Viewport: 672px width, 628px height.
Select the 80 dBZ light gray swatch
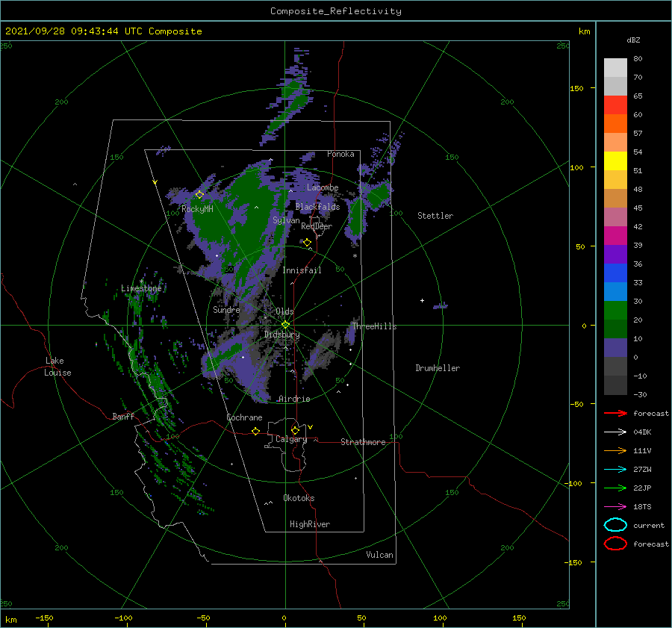click(x=615, y=67)
